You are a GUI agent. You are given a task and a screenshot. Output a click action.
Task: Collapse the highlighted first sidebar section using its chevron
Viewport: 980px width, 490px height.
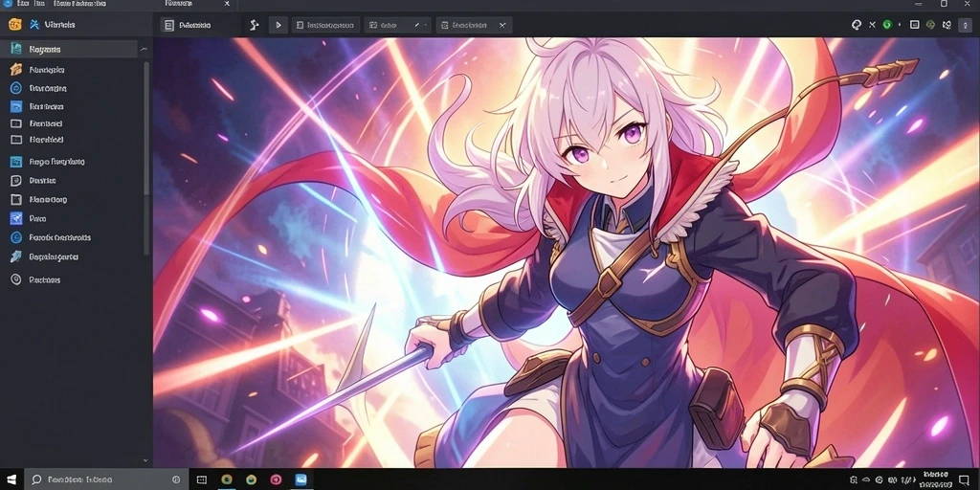[144, 49]
